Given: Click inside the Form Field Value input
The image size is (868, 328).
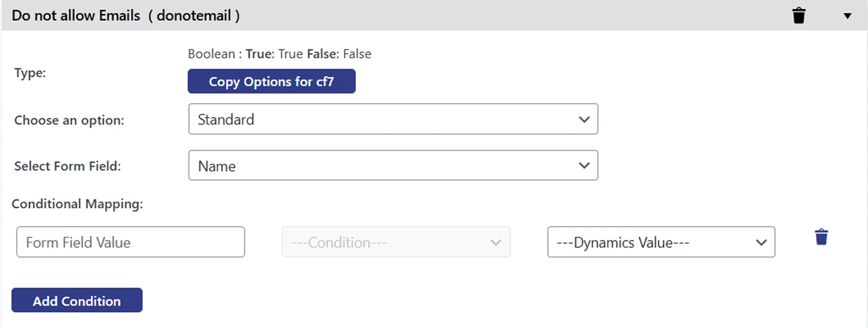Looking at the screenshot, I should pos(130,242).
